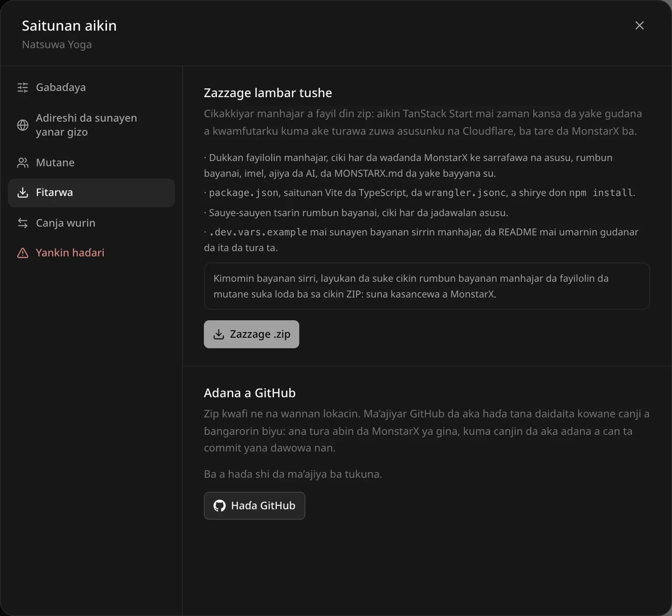
Task: Click the bullet line starting 'Dukkan fayilolin manhajar'
Action: [x=408, y=165]
